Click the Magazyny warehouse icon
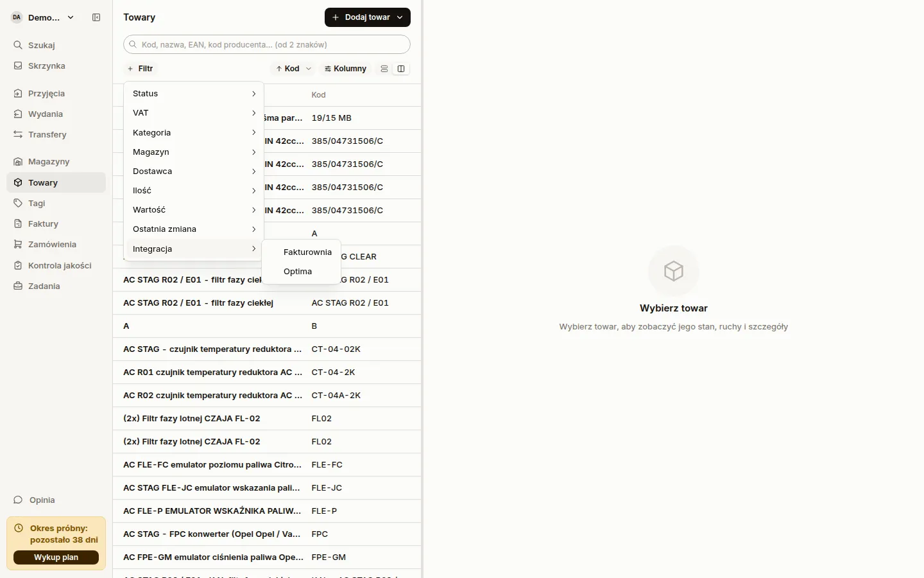Screen dimensions: 924x578 point(18,161)
